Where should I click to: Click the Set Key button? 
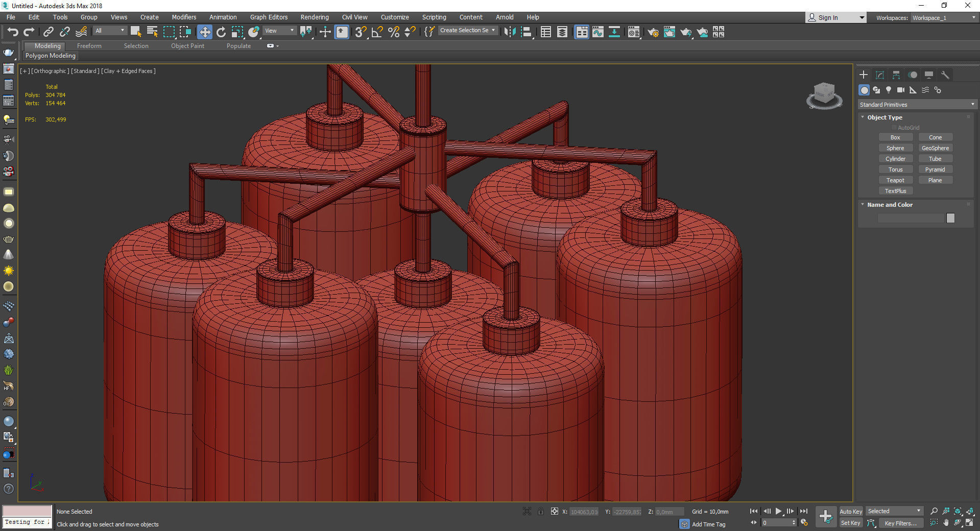(x=851, y=523)
